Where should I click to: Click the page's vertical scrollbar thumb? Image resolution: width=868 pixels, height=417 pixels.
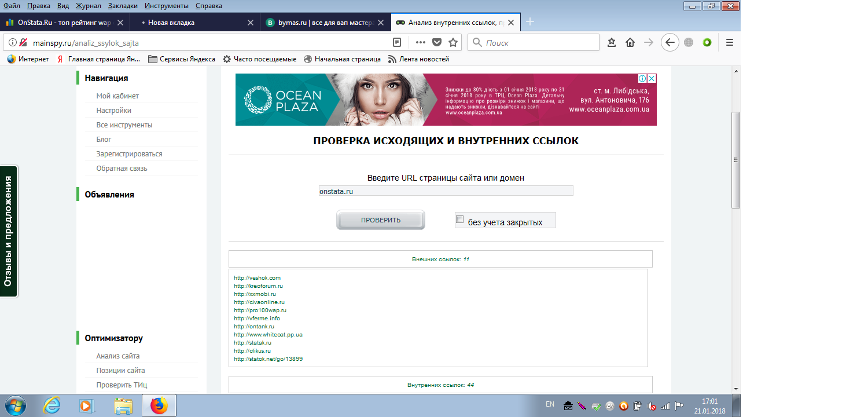point(736,160)
